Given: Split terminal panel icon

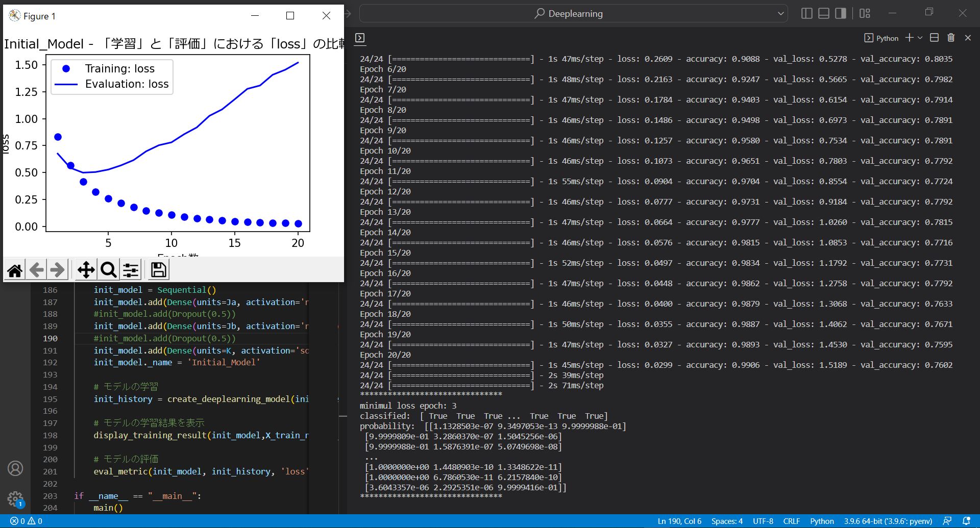Looking at the screenshot, I should [934, 38].
